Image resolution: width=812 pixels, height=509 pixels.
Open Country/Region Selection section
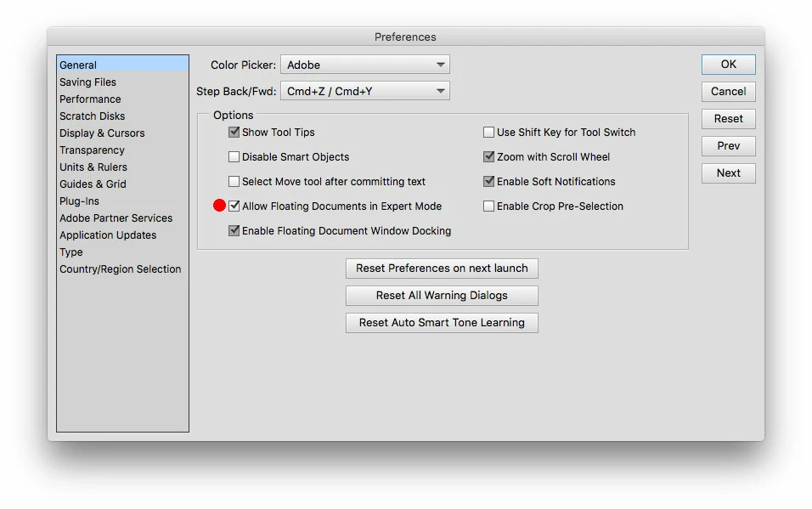click(x=122, y=269)
